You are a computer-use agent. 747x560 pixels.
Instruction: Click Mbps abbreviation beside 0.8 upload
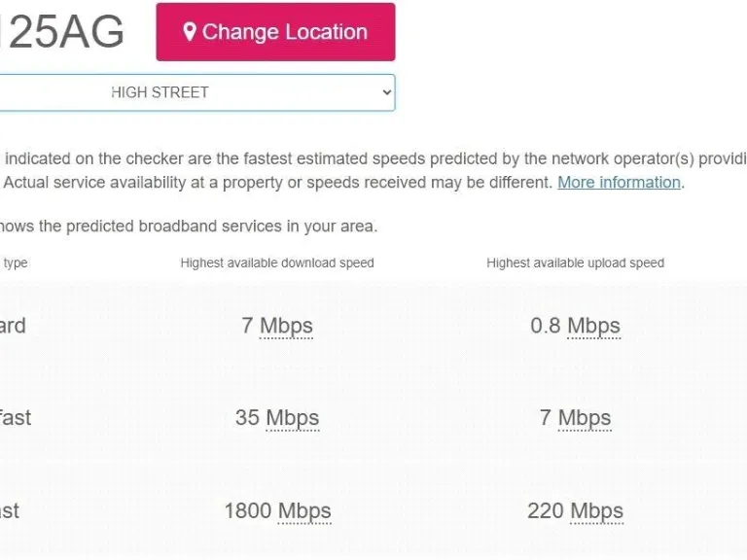tap(593, 326)
